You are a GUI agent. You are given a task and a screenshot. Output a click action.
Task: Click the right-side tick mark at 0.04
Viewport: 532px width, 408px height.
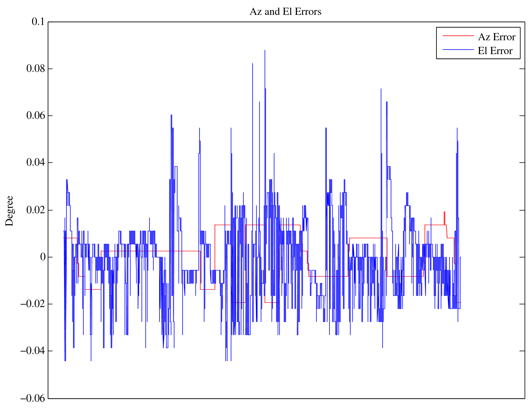click(x=522, y=162)
